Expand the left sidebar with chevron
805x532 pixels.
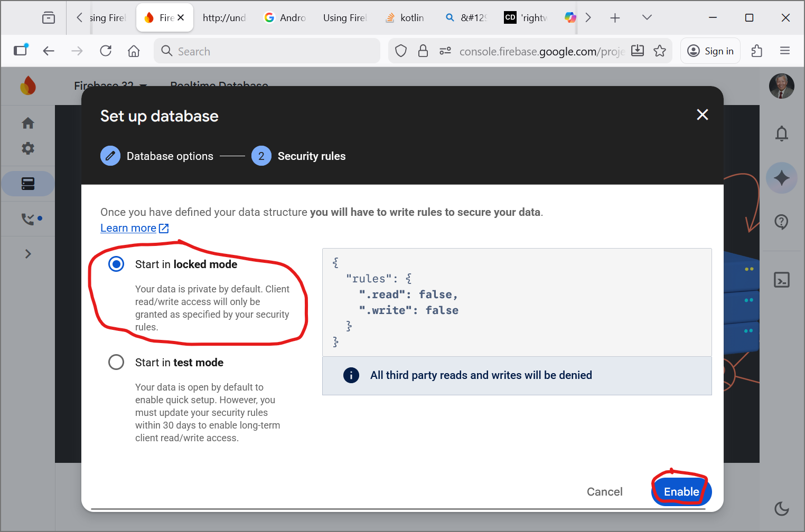pos(28,254)
